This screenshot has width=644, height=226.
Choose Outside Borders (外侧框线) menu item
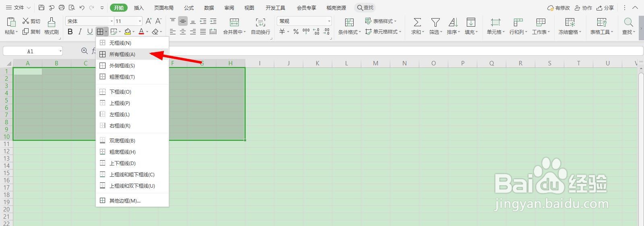[x=132, y=65]
